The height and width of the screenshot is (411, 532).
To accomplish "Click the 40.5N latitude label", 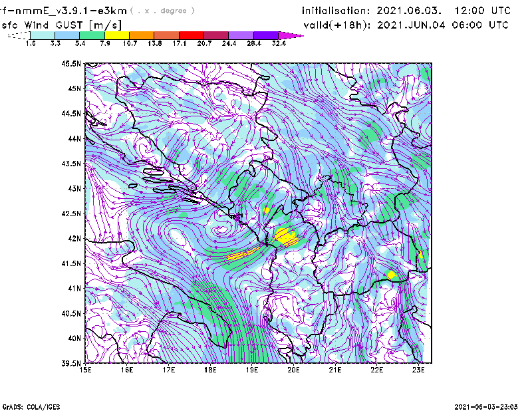I will click(x=71, y=313).
